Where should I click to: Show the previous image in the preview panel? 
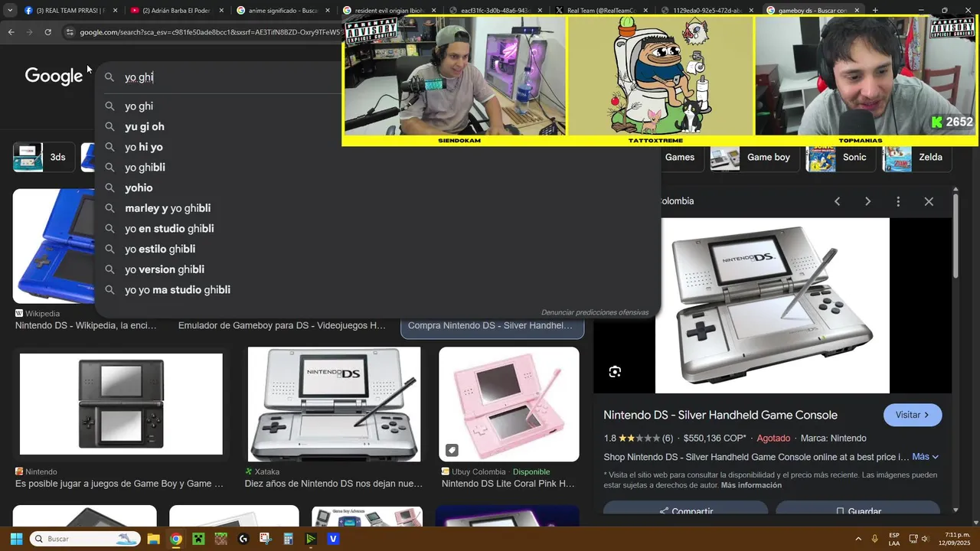837,201
